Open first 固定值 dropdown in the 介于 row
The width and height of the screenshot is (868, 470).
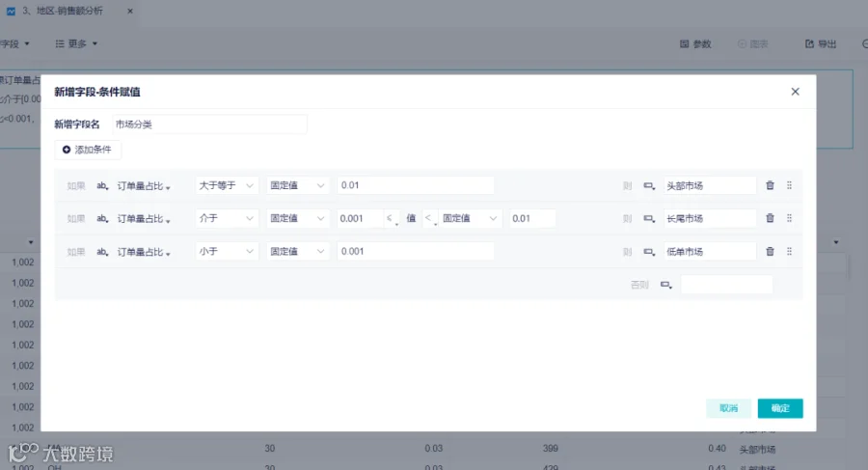coord(297,218)
